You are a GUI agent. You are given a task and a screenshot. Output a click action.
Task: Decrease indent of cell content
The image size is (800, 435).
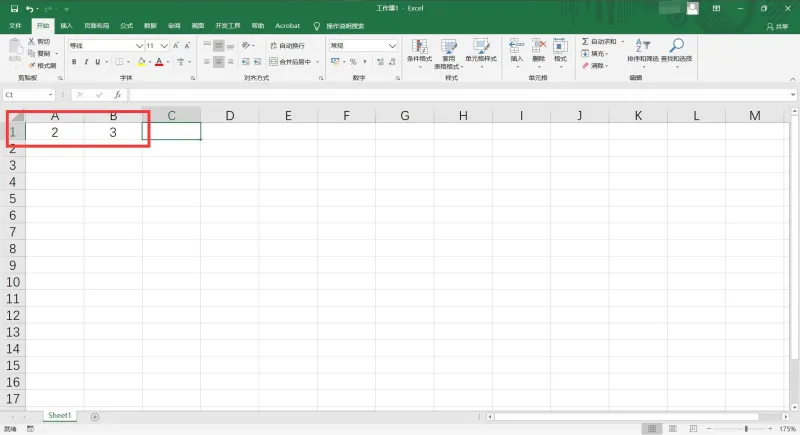(245, 62)
